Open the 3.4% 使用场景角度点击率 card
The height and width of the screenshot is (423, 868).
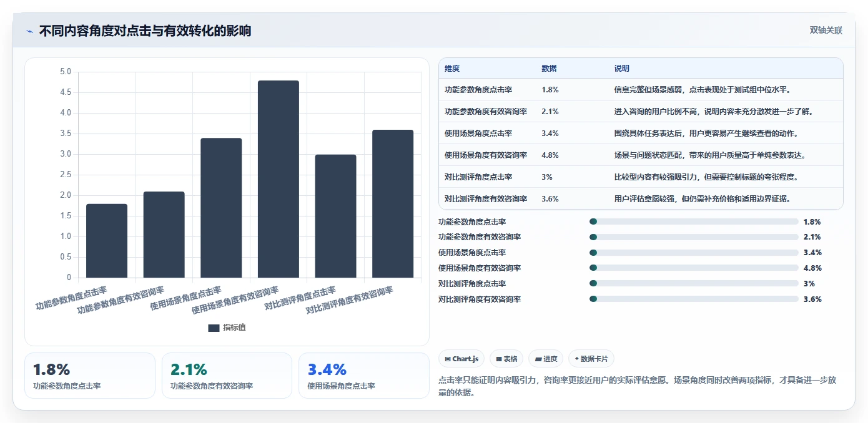click(x=364, y=376)
